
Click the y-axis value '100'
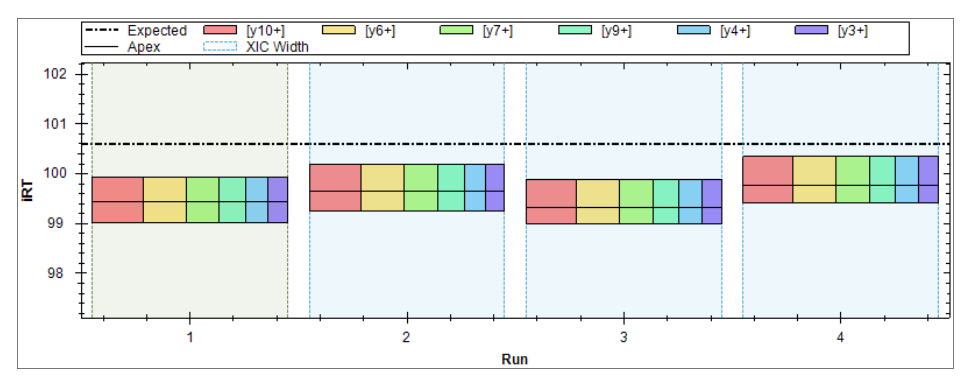56,173
